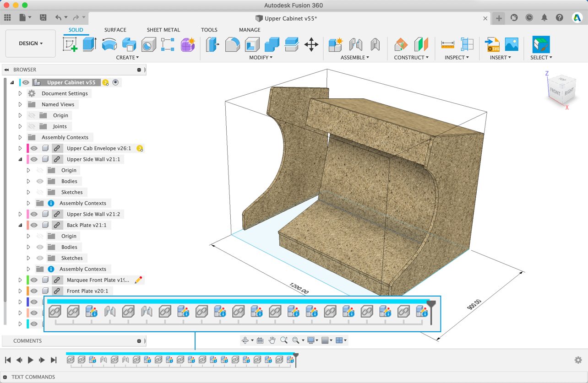Select the Extrude tool
This screenshot has height=383, width=588.
point(89,44)
